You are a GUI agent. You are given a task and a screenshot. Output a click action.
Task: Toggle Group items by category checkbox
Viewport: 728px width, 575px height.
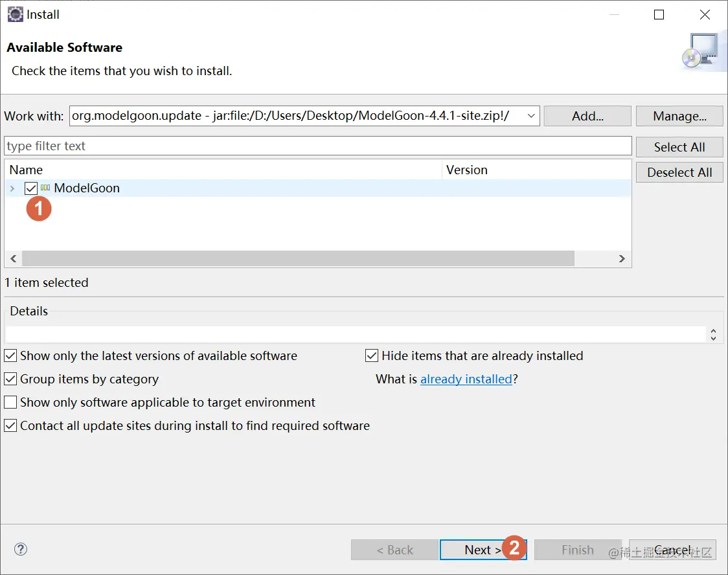click(10, 379)
